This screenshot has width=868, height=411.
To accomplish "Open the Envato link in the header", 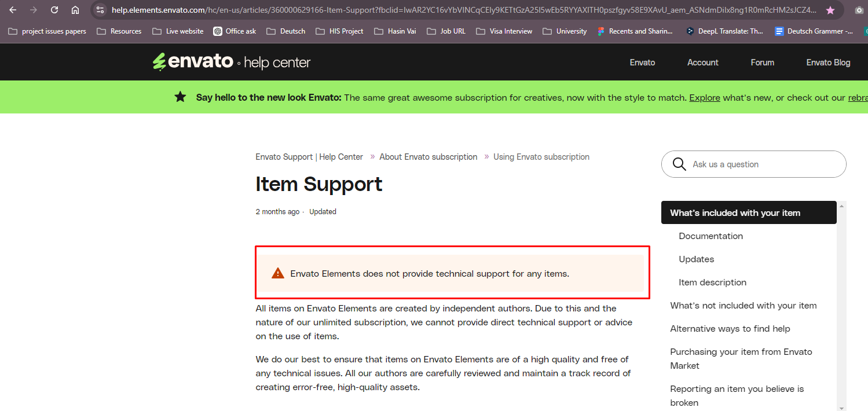I will [642, 63].
